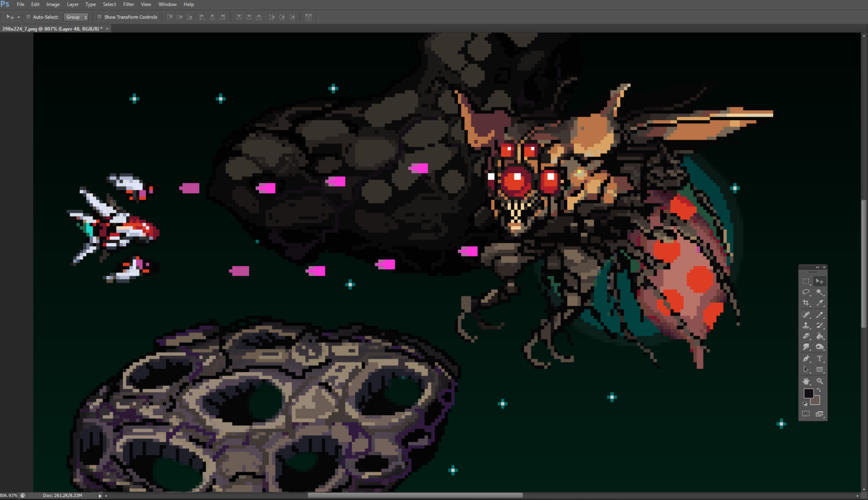Select the Horizontal Type tool
Screen dimensions: 868x500
(820, 359)
